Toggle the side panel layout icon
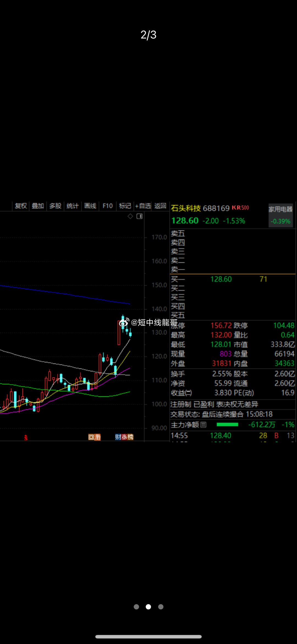The height and width of the screenshot is (644, 297). (x=139, y=216)
